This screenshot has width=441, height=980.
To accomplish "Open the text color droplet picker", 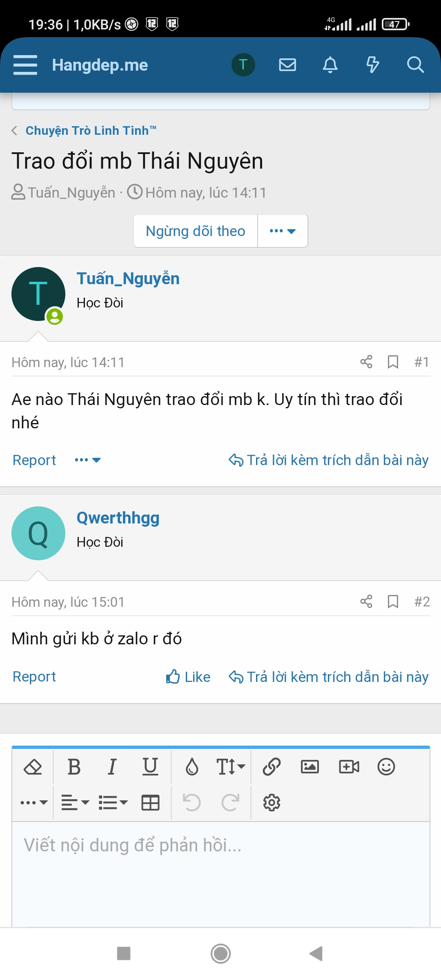I will (x=192, y=766).
